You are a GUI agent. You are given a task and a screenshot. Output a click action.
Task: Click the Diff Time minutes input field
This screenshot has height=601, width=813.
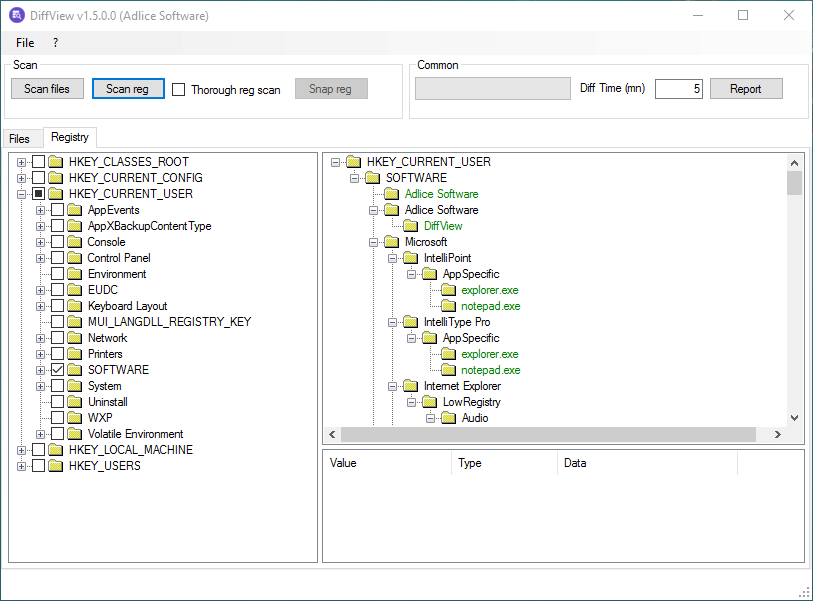pyautogui.click(x=678, y=89)
